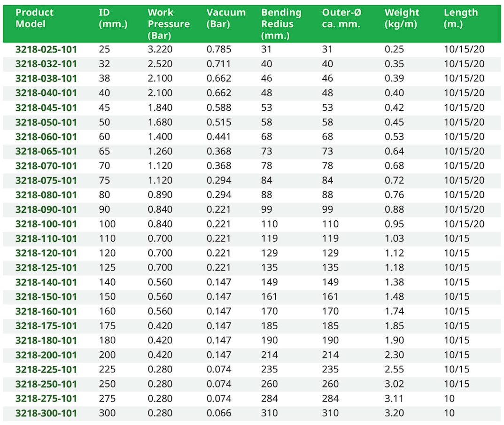Select the Vacuum (Bar) column header

coord(226,18)
